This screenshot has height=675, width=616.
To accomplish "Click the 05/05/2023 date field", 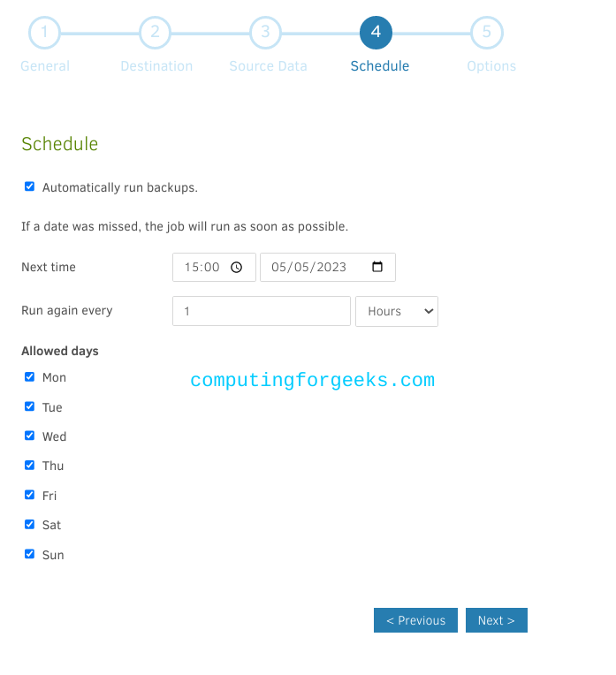I will click(328, 268).
